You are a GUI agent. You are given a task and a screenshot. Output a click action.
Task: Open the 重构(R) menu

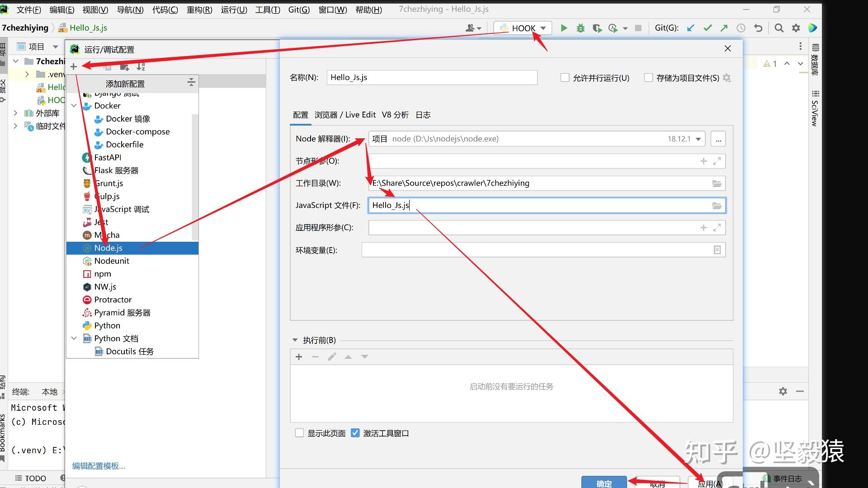(199, 9)
